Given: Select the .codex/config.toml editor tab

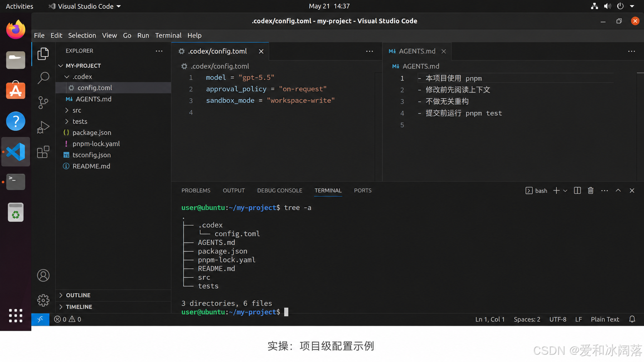Looking at the screenshot, I should 220,51.
